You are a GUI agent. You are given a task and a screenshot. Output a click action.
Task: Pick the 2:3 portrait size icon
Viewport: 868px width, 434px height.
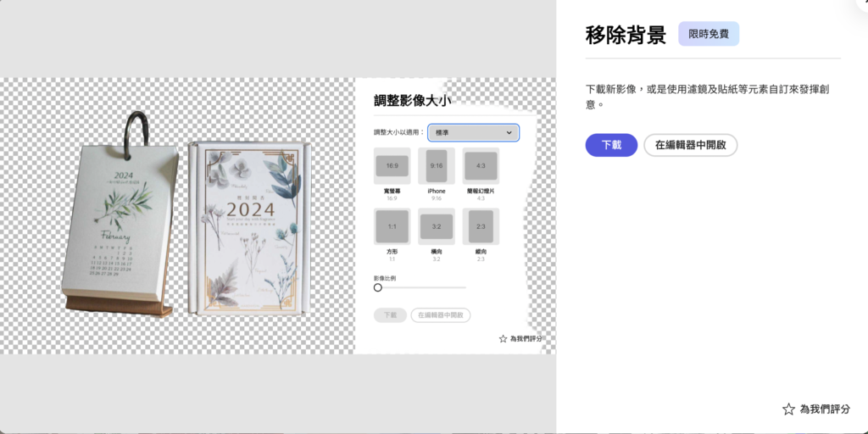tap(481, 226)
